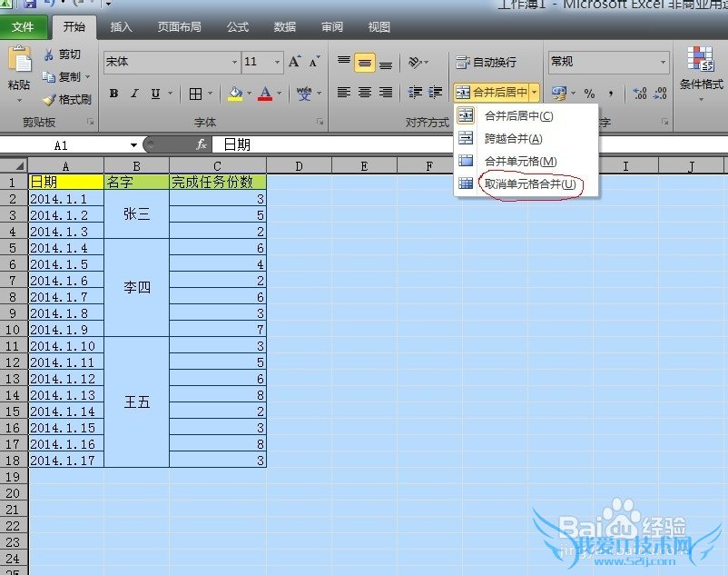
Task: Switch to the 插入 ribbon tab
Action: pos(121,27)
